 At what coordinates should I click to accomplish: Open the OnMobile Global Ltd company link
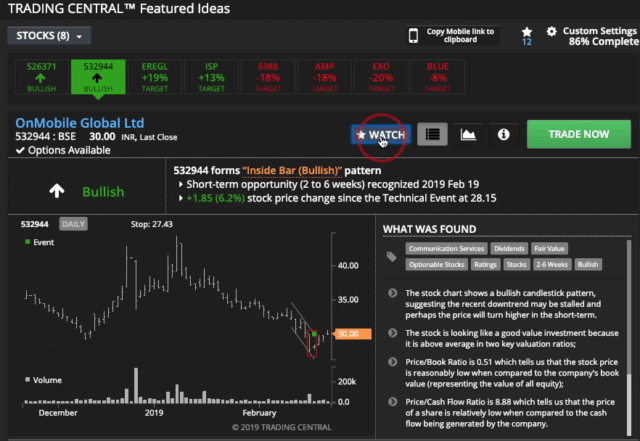coord(80,123)
